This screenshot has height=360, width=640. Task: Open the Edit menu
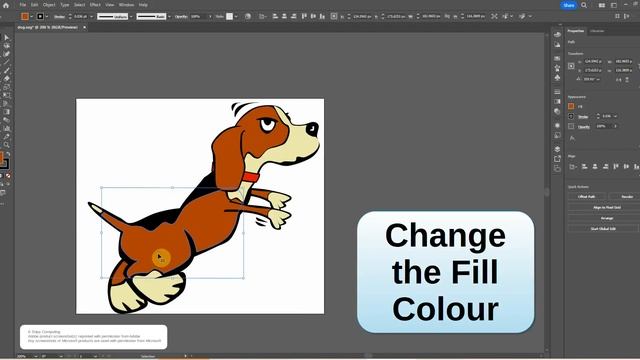[x=34, y=5]
